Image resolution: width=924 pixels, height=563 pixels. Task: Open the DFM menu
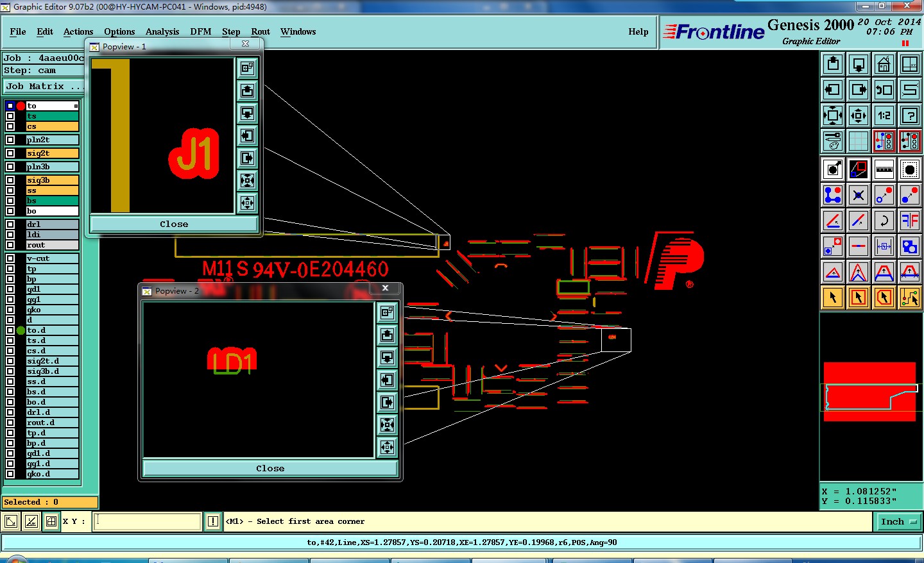pyautogui.click(x=201, y=31)
